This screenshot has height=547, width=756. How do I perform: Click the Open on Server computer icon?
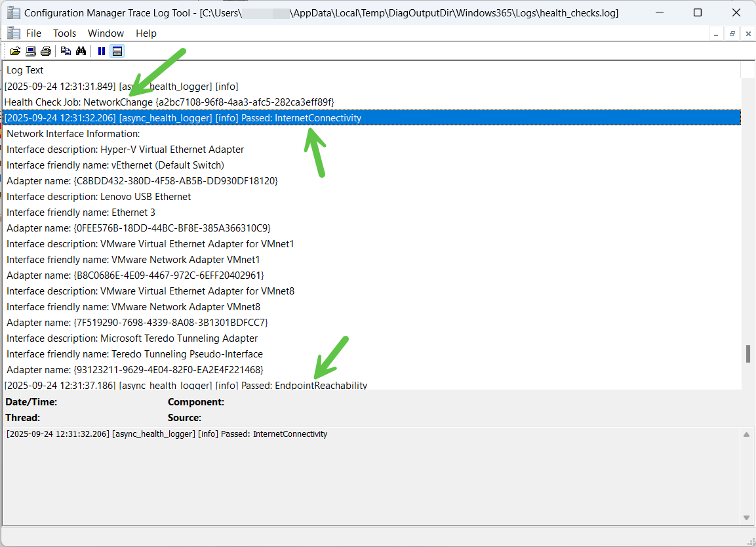30,51
